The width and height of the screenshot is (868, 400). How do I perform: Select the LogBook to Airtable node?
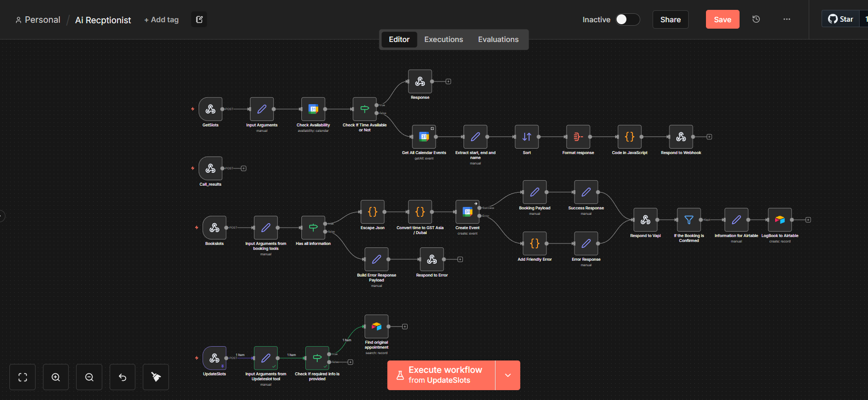[780, 220]
